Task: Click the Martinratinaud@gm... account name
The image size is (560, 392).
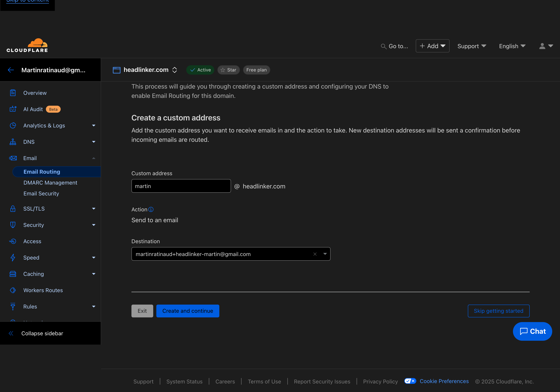Action: click(53, 70)
